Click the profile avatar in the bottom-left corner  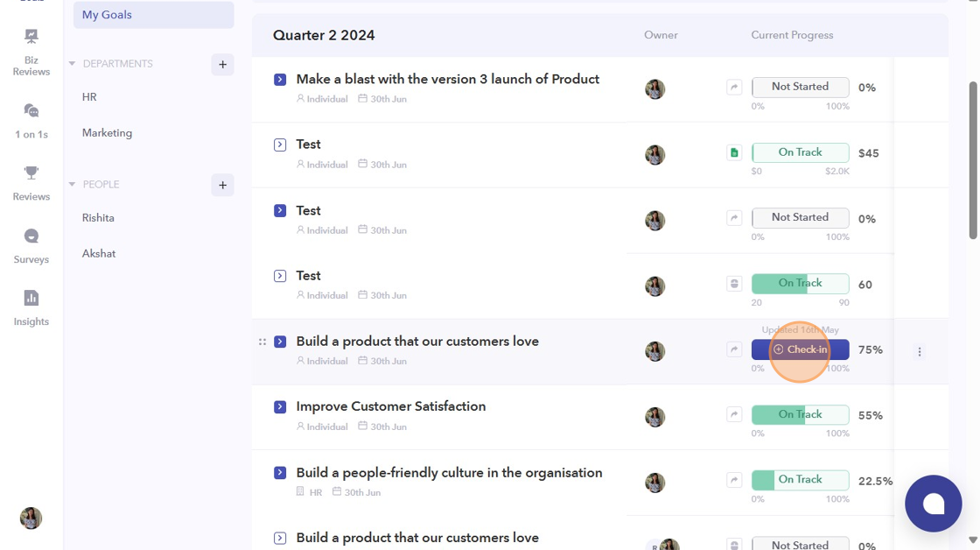tap(31, 518)
